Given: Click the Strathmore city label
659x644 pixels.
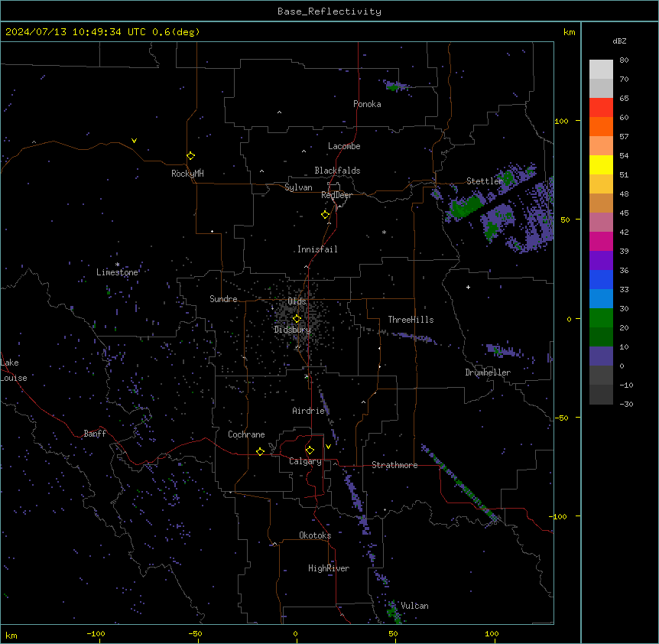Looking at the screenshot, I should pyautogui.click(x=394, y=465).
